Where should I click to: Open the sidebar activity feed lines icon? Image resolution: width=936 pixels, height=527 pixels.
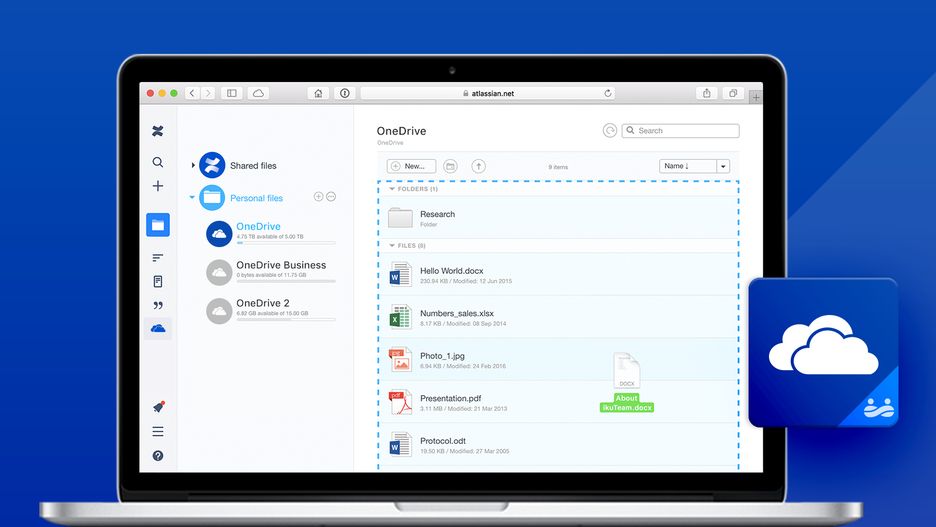[x=158, y=258]
